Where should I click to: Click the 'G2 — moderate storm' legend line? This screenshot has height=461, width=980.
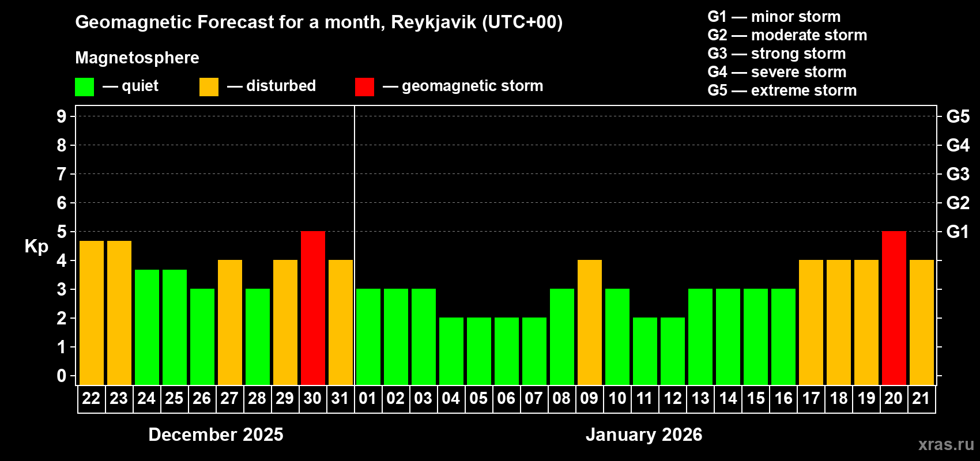[x=787, y=35]
